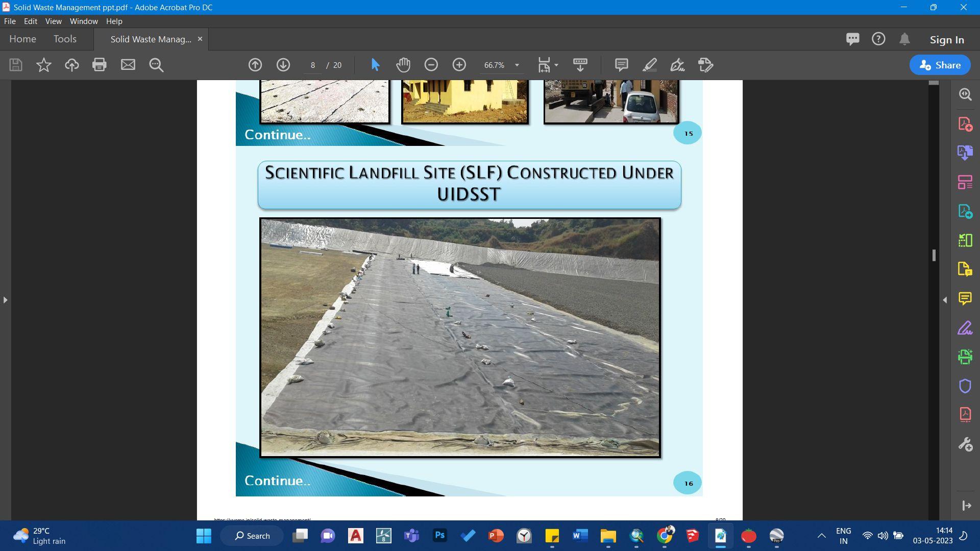Toggle notifications bell icon
This screenshot has width=980, height=551.
[904, 39]
